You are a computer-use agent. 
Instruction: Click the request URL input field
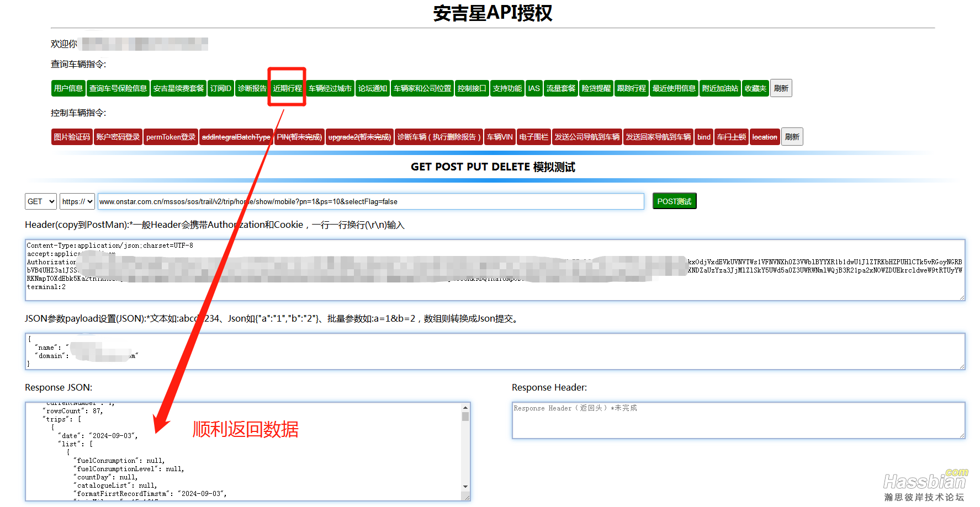[x=371, y=201]
